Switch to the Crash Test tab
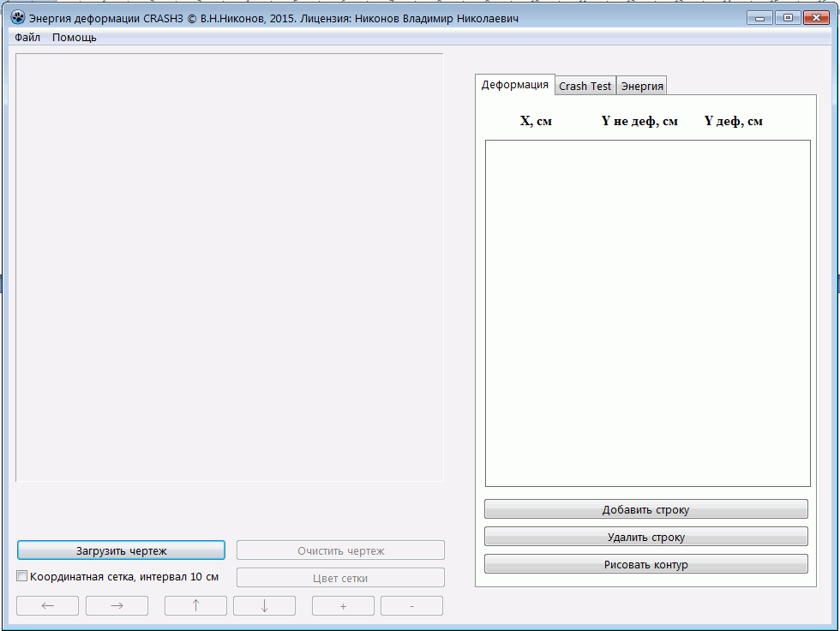The image size is (840, 631). [x=585, y=86]
